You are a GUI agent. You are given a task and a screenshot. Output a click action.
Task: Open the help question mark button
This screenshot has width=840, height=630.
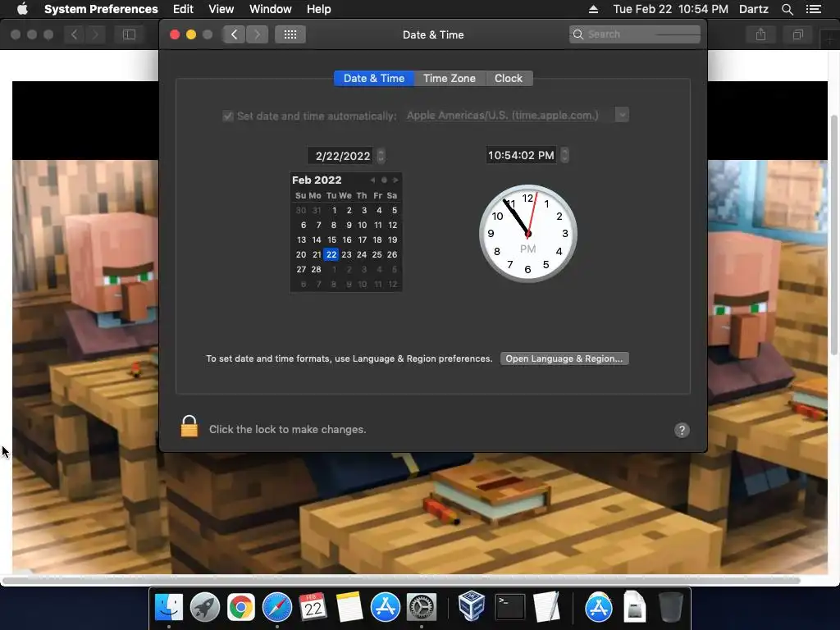[x=682, y=430]
